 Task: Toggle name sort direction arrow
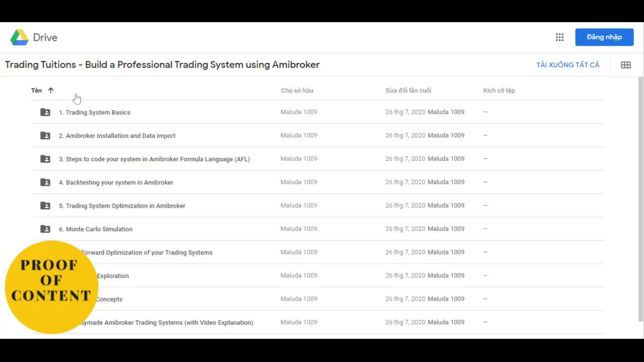point(50,90)
